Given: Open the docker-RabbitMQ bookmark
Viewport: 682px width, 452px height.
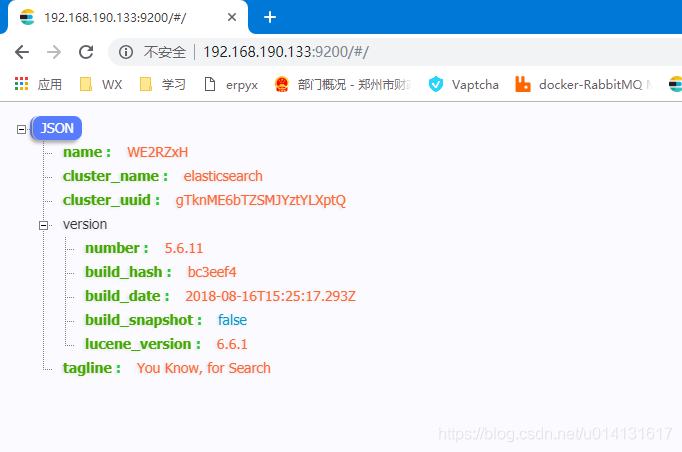Looking at the screenshot, I should (583, 84).
